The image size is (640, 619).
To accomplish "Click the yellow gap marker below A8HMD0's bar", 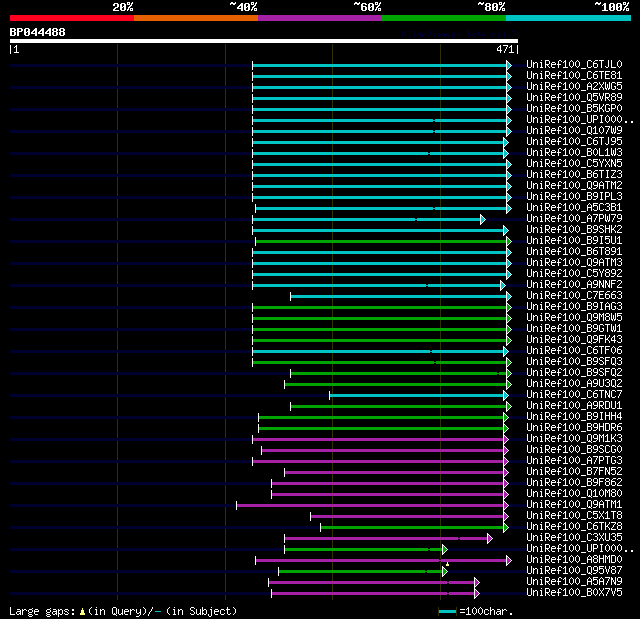I will pyautogui.click(x=447, y=564).
